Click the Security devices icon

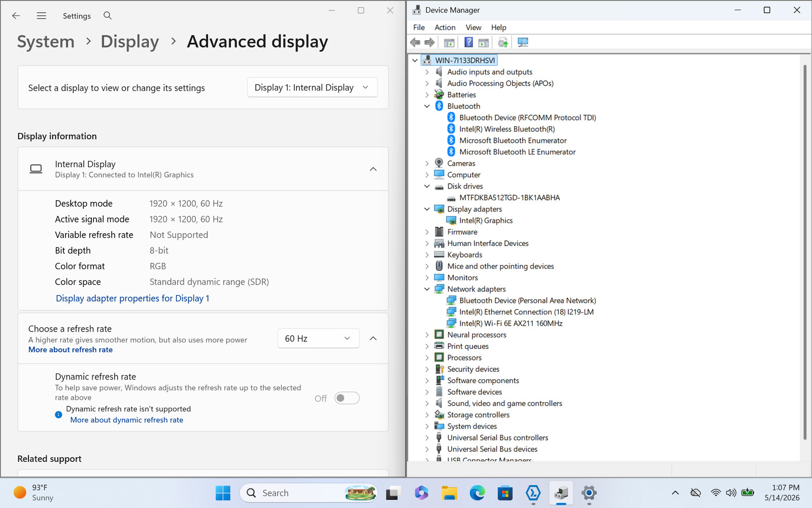[439, 369]
